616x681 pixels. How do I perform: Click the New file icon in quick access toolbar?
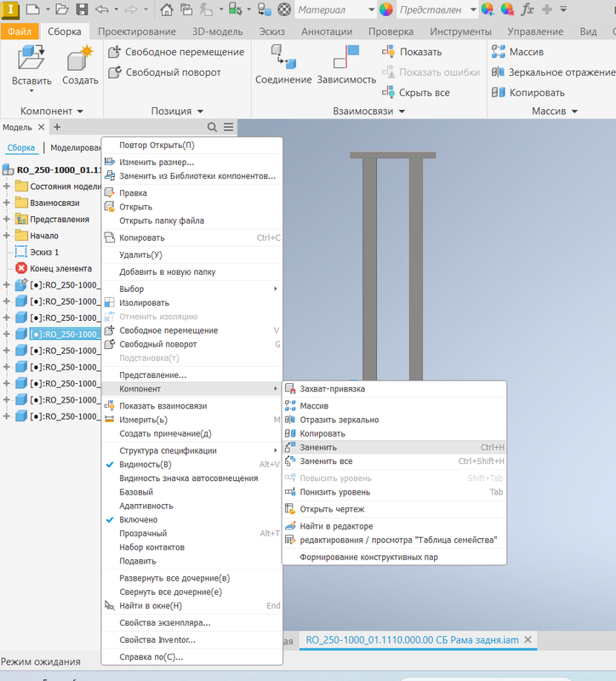(x=33, y=9)
